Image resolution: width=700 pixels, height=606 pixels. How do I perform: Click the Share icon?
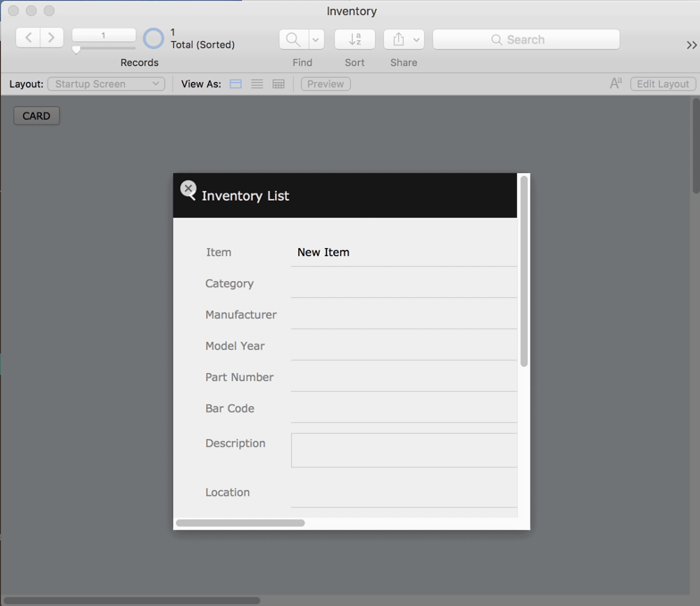click(398, 39)
